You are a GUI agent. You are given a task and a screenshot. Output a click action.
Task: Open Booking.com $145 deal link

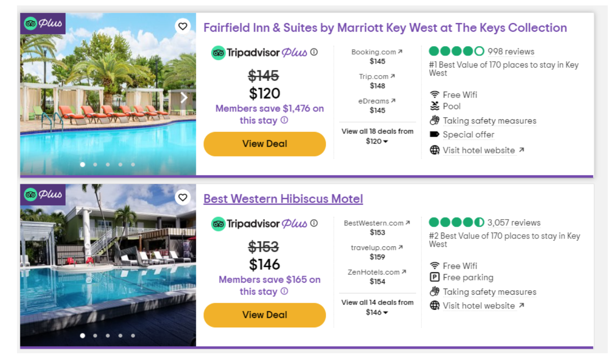click(377, 56)
